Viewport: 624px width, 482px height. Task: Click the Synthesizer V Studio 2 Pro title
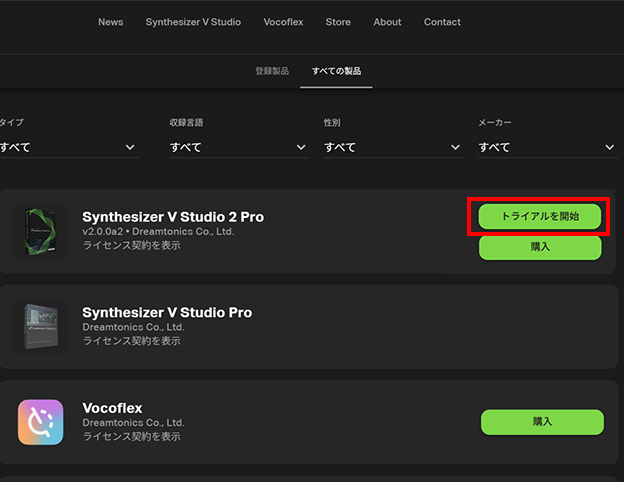pyautogui.click(x=173, y=217)
